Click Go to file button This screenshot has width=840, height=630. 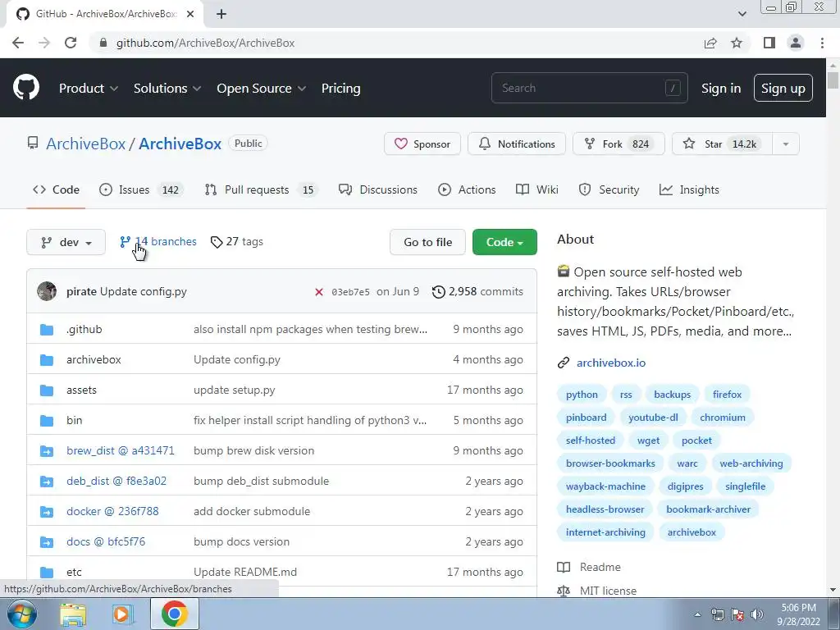click(x=427, y=242)
